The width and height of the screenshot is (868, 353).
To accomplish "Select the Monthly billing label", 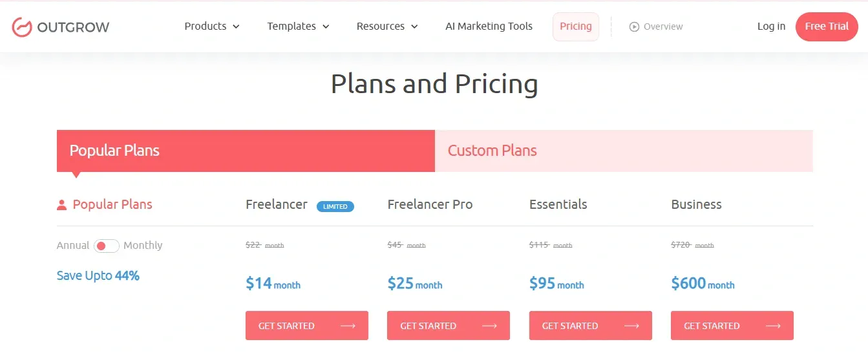I will click(143, 246).
